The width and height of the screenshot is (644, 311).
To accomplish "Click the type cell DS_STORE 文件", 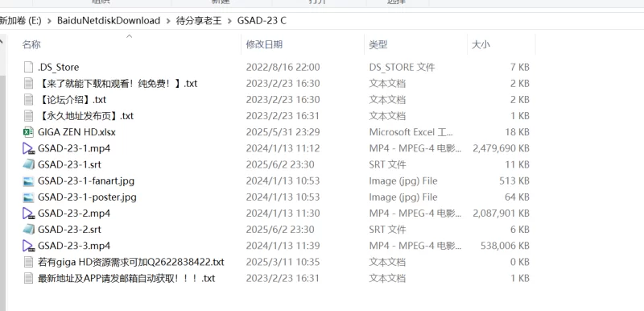I will coord(402,67).
